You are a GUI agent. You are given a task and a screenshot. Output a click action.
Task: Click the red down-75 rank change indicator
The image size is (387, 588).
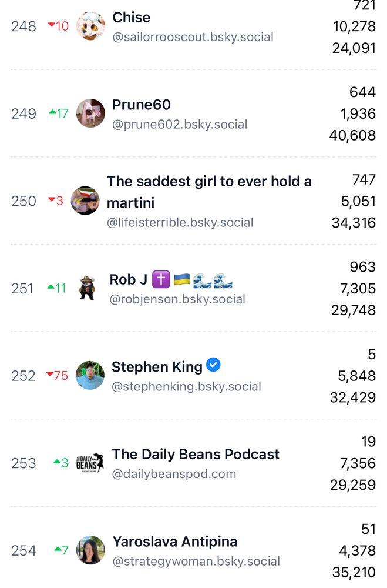click(x=57, y=375)
